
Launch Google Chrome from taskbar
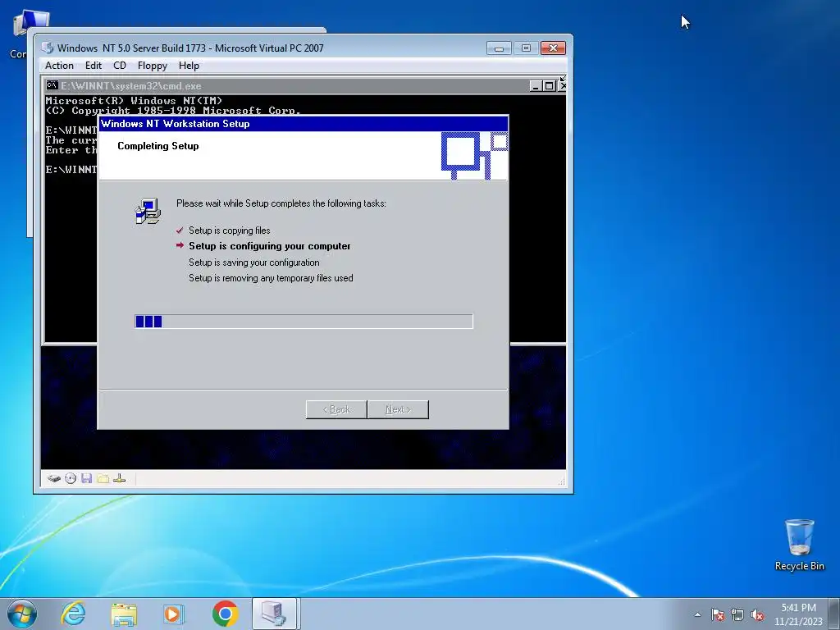coord(225,614)
